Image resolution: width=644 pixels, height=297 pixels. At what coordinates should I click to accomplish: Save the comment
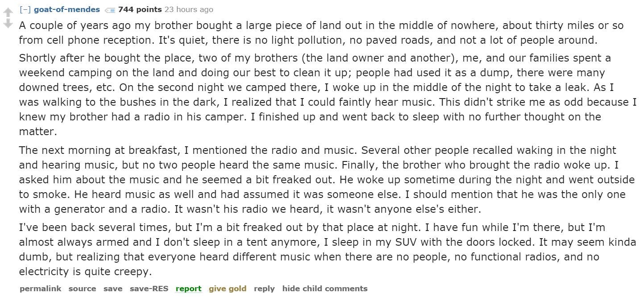click(113, 289)
